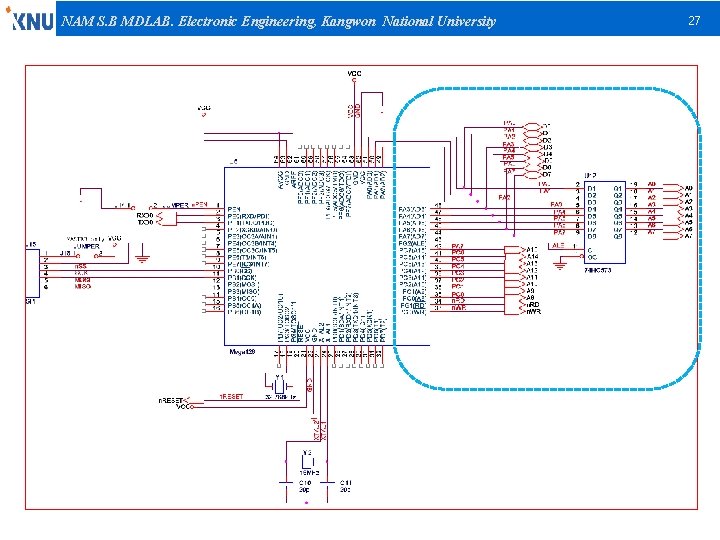Click the black nRD port label
The width and height of the screenshot is (720, 540).
pyautogui.click(x=533, y=304)
